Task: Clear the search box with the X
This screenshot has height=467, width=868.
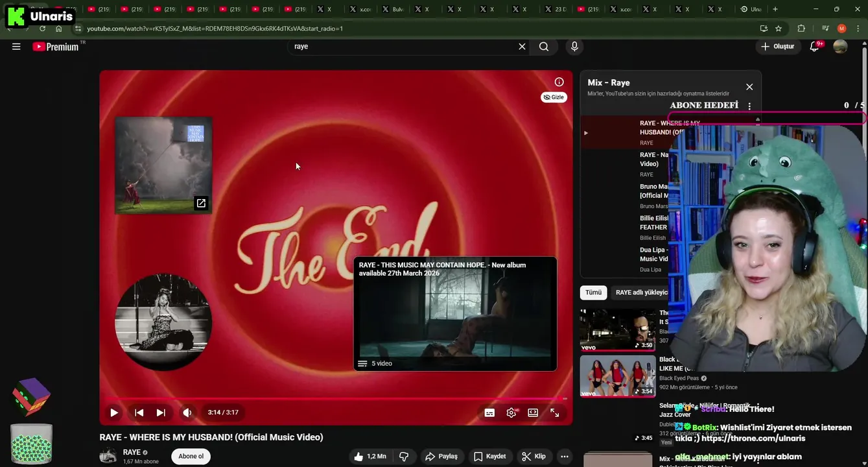Action: click(x=522, y=47)
